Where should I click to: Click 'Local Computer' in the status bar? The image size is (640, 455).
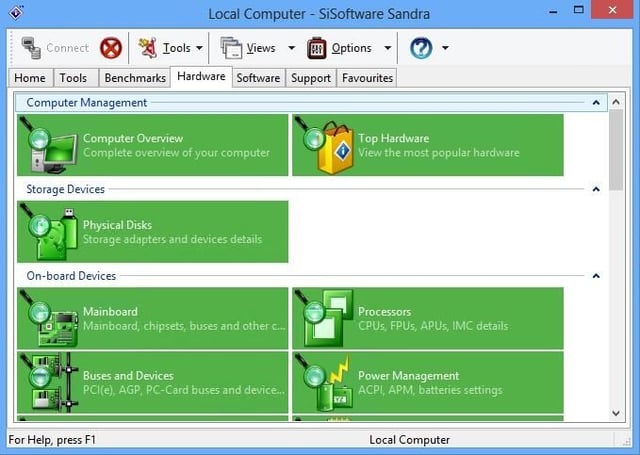coord(409,440)
